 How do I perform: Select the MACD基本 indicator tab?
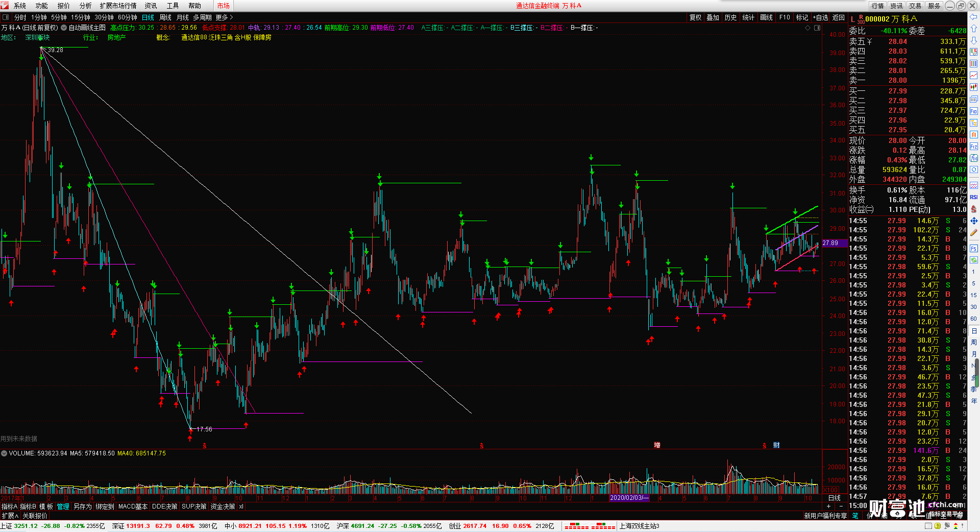133,506
